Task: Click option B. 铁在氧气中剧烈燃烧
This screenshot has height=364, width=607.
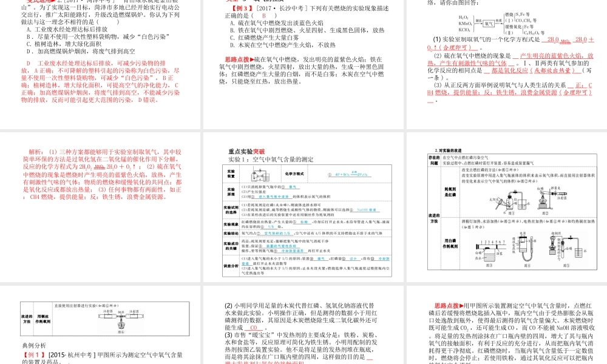Action: (307, 30)
